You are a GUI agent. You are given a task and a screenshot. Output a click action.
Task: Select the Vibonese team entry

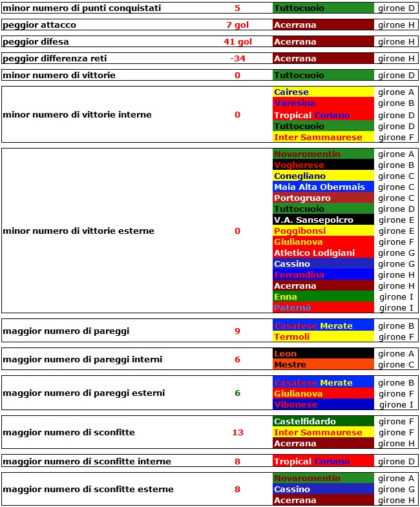click(x=323, y=405)
